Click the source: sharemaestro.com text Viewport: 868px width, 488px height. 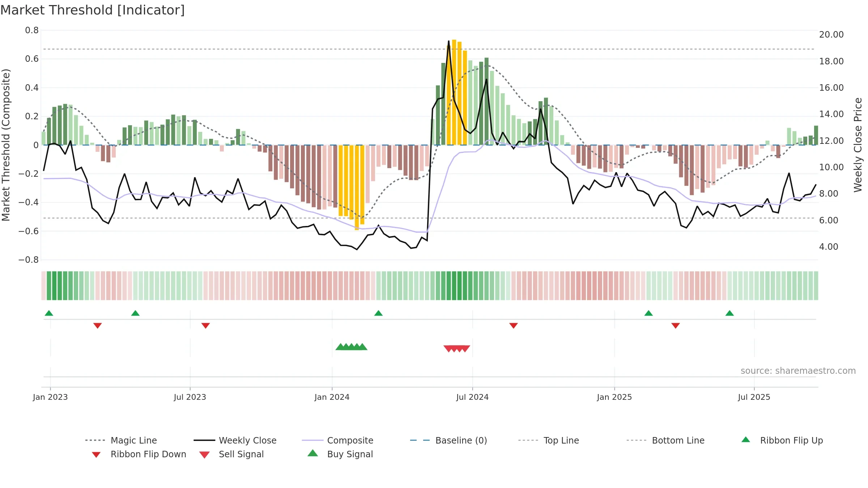coord(798,371)
